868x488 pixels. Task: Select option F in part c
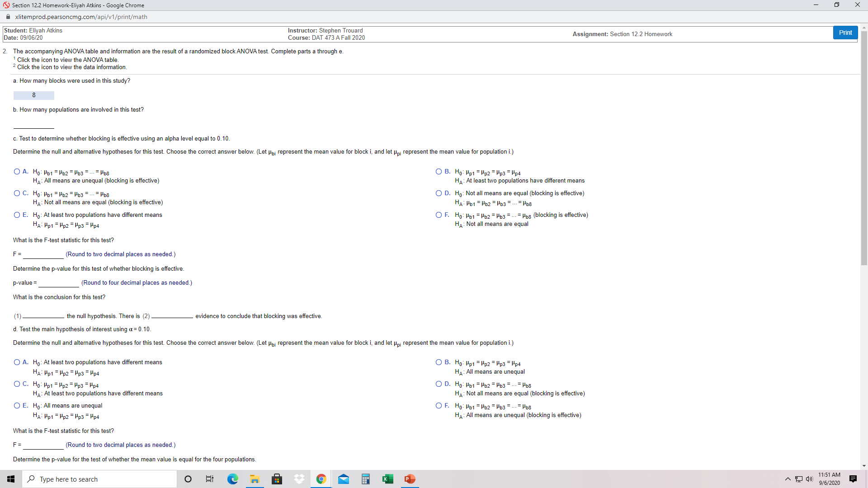[439, 215]
